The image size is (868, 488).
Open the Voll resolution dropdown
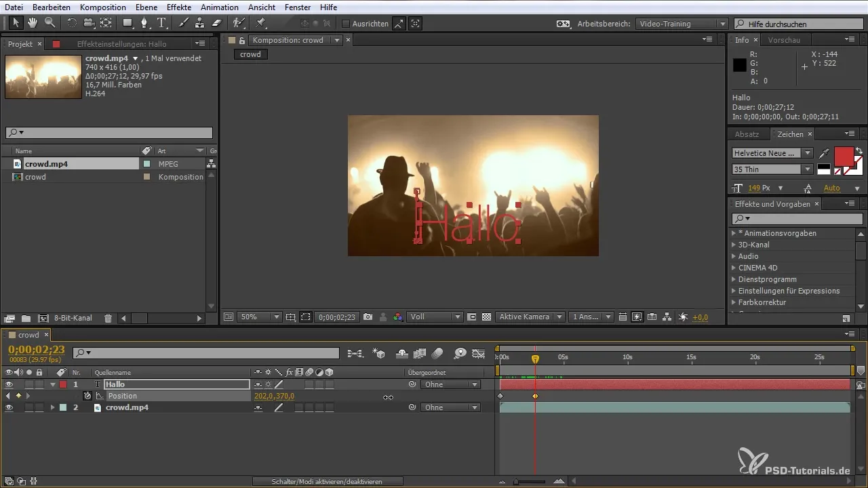[436, 317]
